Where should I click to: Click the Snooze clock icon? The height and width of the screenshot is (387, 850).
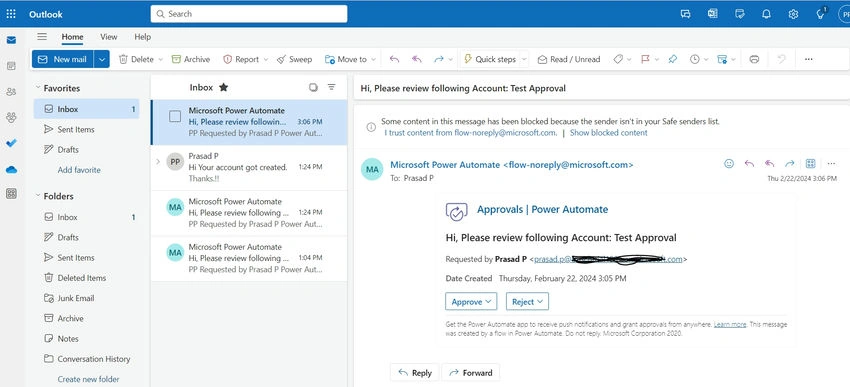click(694, 60)
